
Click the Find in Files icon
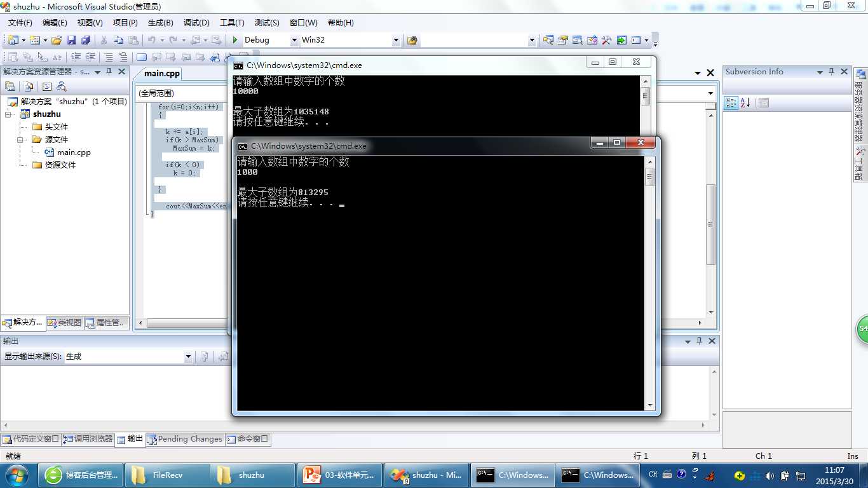[412, 40]
